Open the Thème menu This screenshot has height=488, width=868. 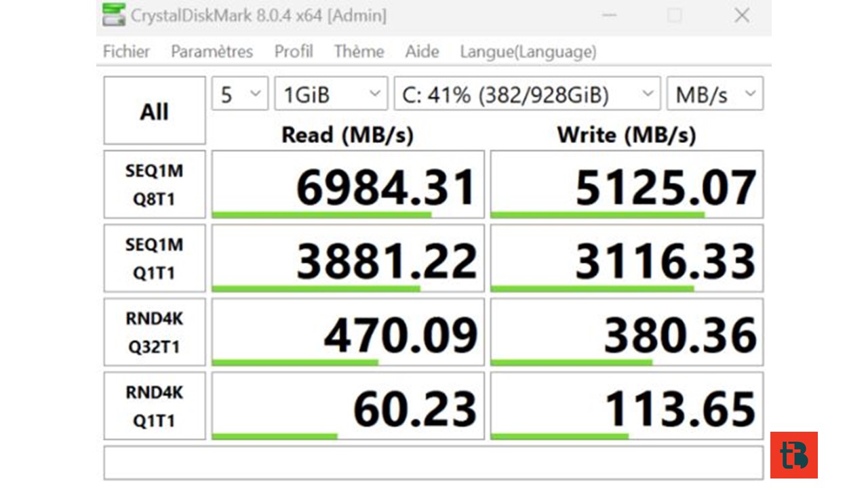[x=359, y=52]
